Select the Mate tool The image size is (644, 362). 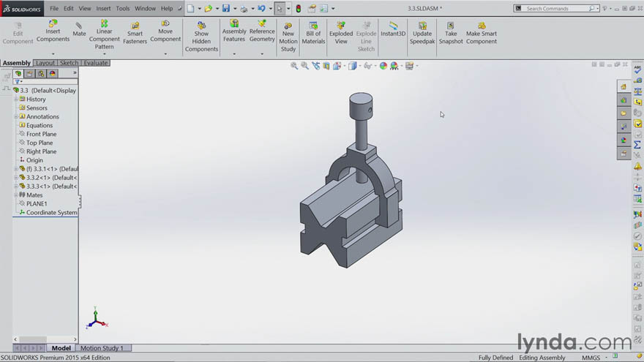79,29
